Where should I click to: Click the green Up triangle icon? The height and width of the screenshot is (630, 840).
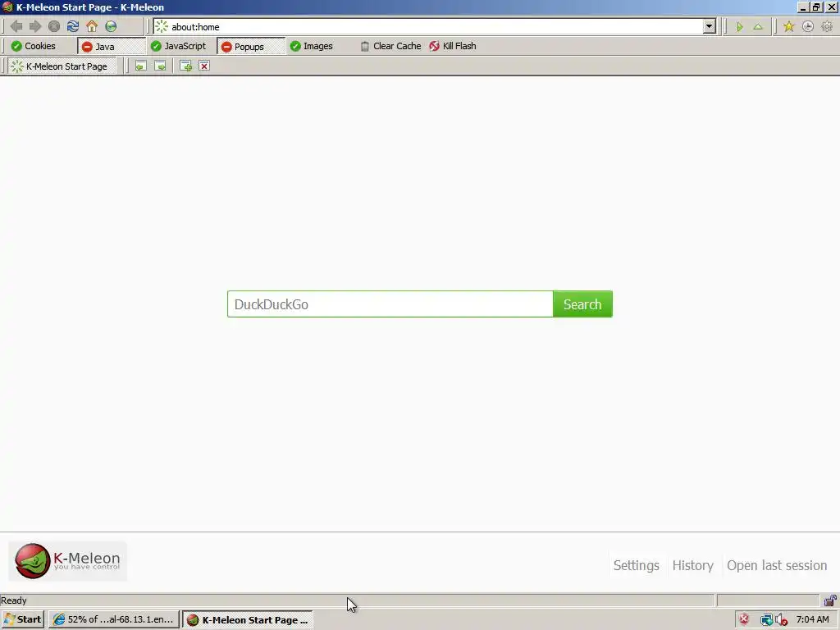coord(758,27)
